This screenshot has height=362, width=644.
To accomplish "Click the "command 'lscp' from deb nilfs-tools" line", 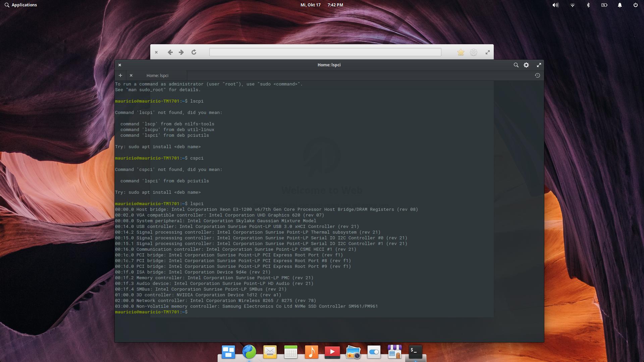I will click(x=167, y=124).
